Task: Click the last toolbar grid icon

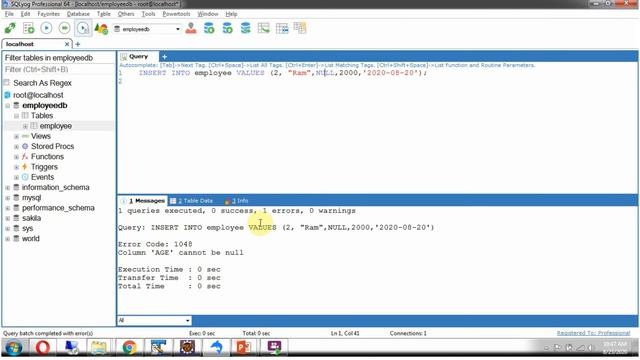Action: click(300, 28)
